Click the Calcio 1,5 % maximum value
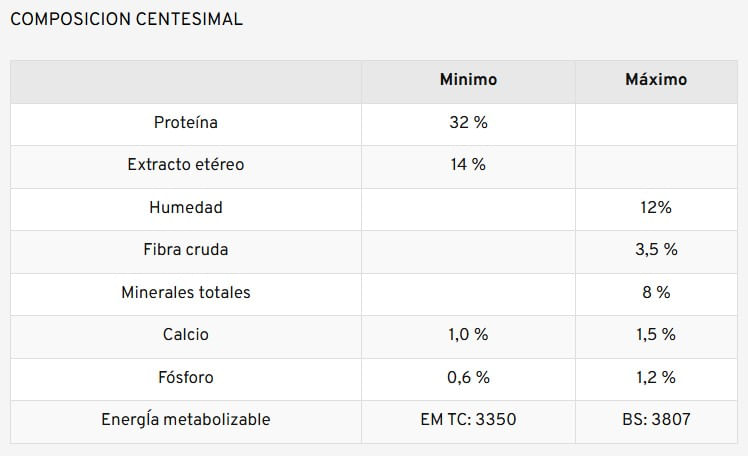The image size is (748, 456). click(656, 335)
